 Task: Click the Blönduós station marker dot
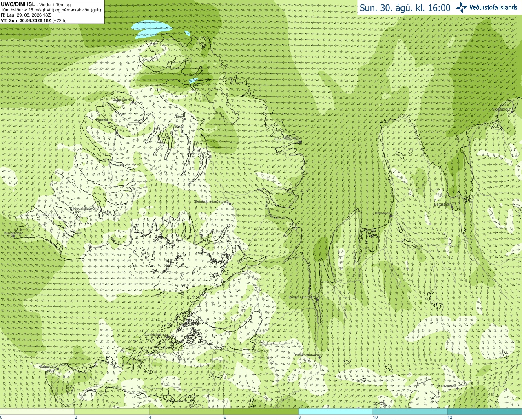(391, 217)
